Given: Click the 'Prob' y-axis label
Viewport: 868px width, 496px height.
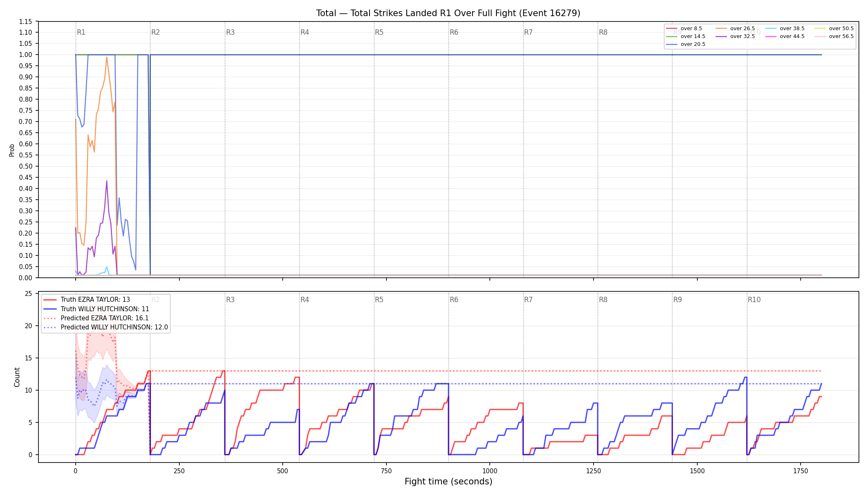Looking at the screenshot, I should 12,150.
